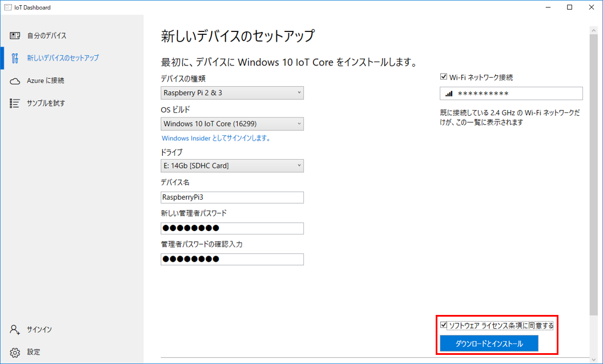Click the 自分のデバイス devices icon
Screen dimensions: 603x364
15,36
